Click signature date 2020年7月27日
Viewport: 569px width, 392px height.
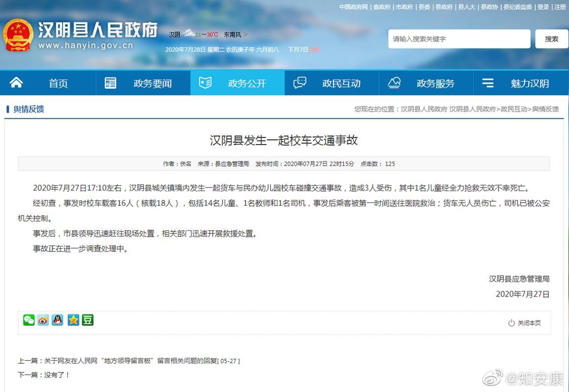tap(522, 294)
